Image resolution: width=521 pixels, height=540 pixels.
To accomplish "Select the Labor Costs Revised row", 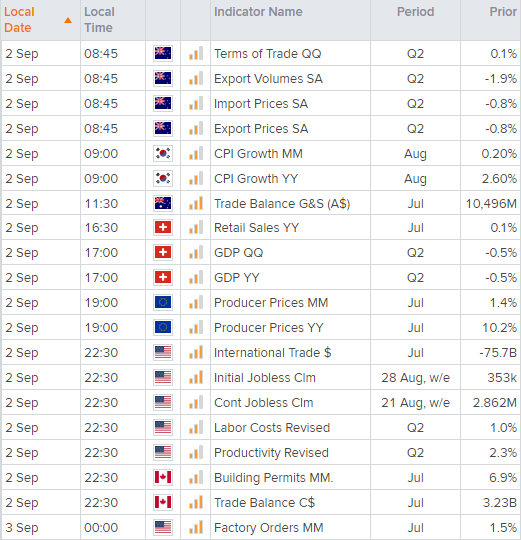I will click(261, 427).
